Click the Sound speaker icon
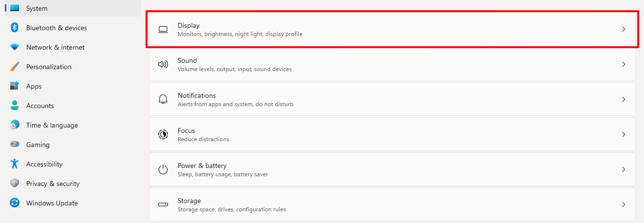Viewport: 644px width, 223px height. [163, 64]
